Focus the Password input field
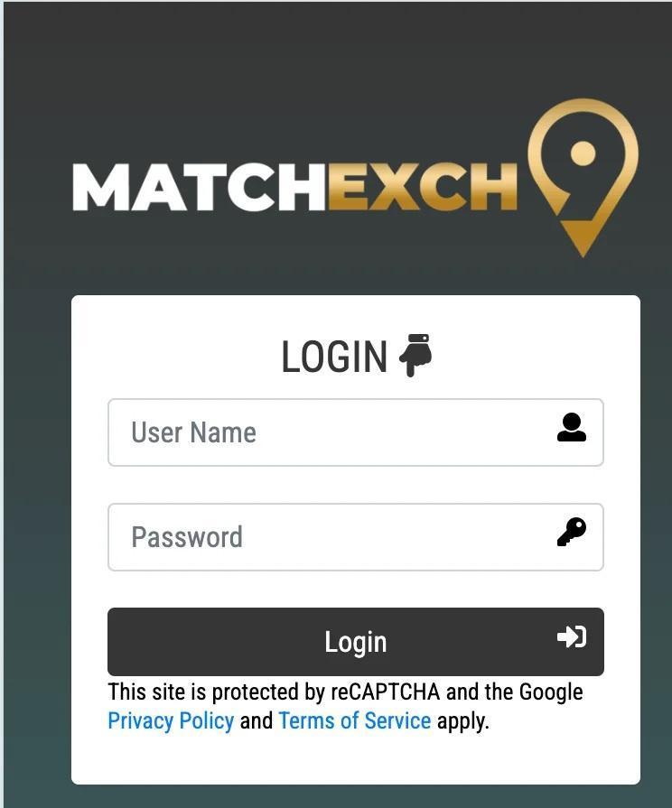This screenshot has height=808, width=672. click(355, 537)
